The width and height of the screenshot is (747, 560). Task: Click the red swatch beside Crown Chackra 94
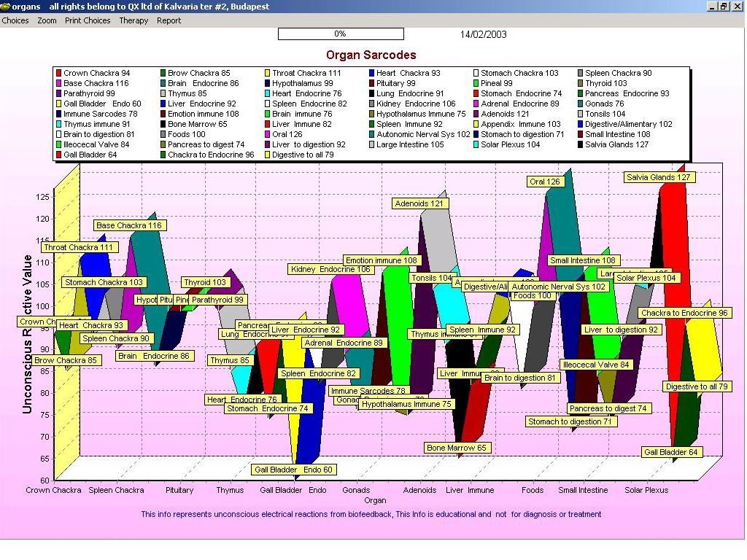coord(58,73)
